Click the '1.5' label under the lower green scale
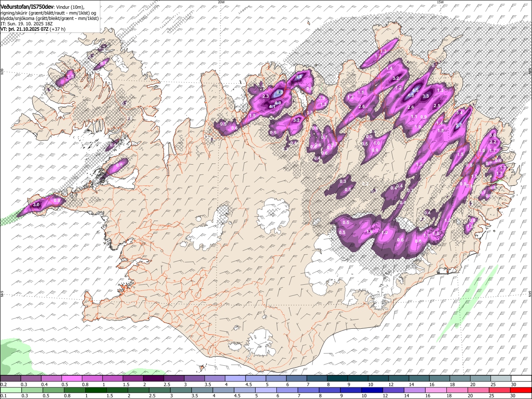Image resolution: width=532 pixels, height=399 pixels. pos(110,396)
